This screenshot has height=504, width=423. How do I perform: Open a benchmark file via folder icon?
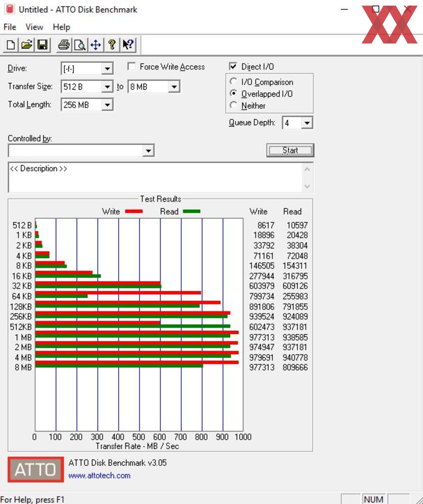pos(27,45)
